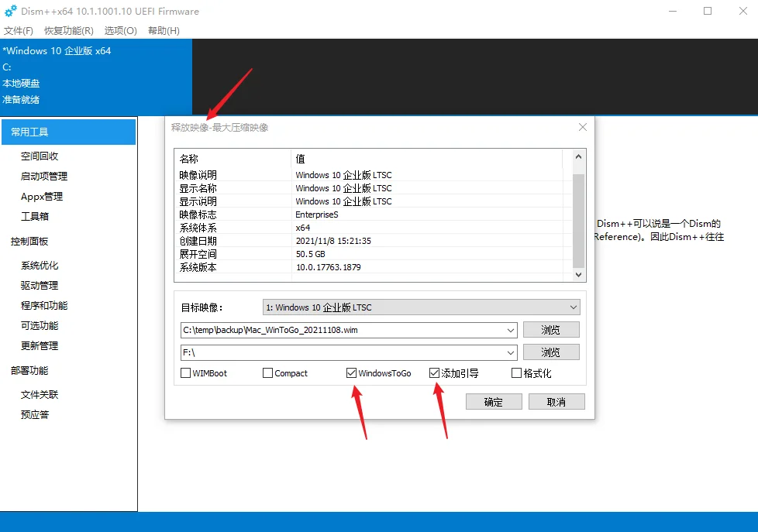Viewport: 758px width, 532px height.
Task: Select the 展开空间 row
Action: tap(369, 254)
